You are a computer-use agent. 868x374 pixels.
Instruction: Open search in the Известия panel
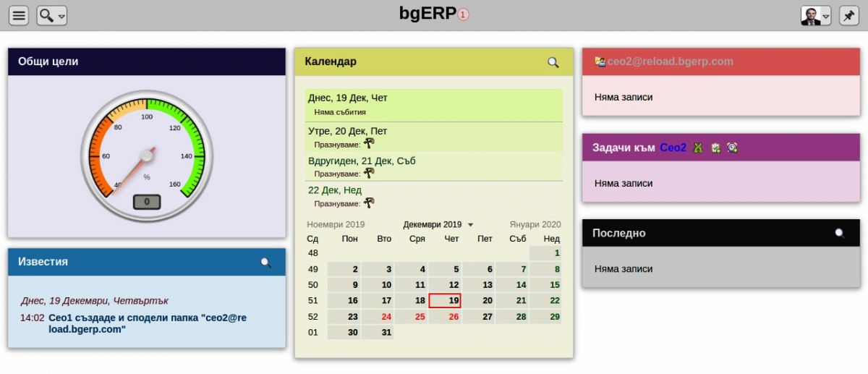265,262
